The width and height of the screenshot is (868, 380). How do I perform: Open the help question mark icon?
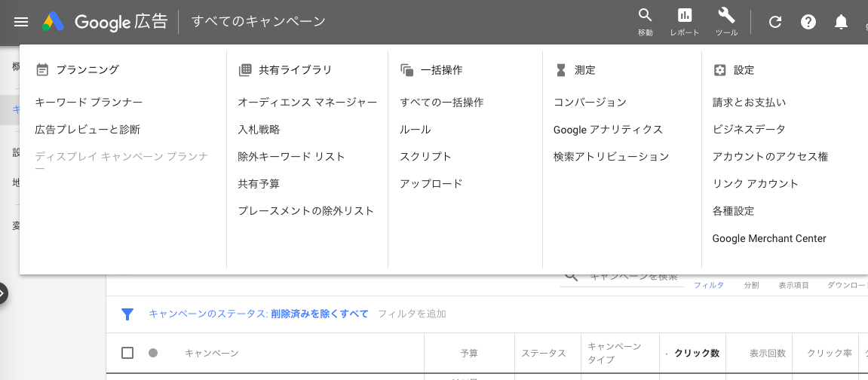pos(808,22)
